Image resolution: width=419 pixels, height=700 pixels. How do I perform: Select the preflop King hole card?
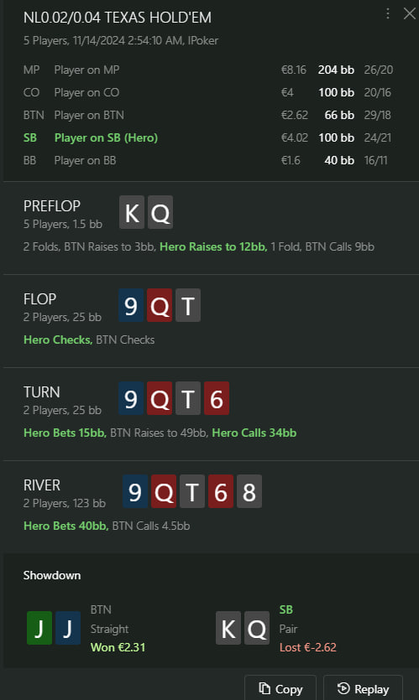[x=132, y=212]
